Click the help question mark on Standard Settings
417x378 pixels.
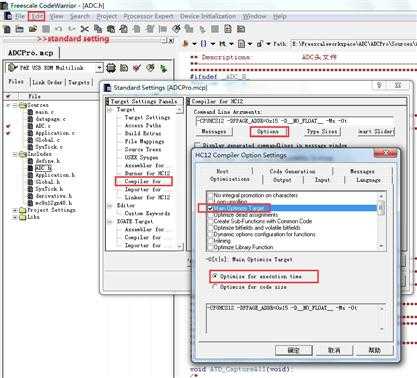pos(379,85)
